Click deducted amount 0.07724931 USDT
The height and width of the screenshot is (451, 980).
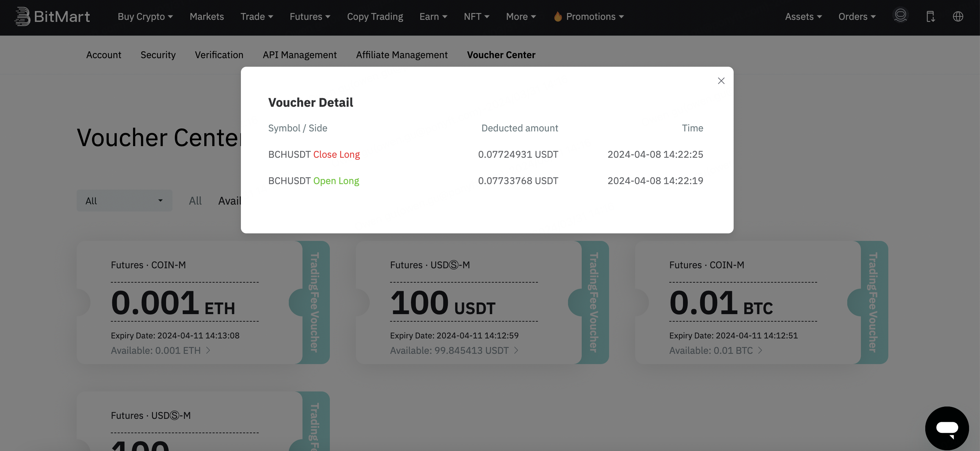(518, 154)
